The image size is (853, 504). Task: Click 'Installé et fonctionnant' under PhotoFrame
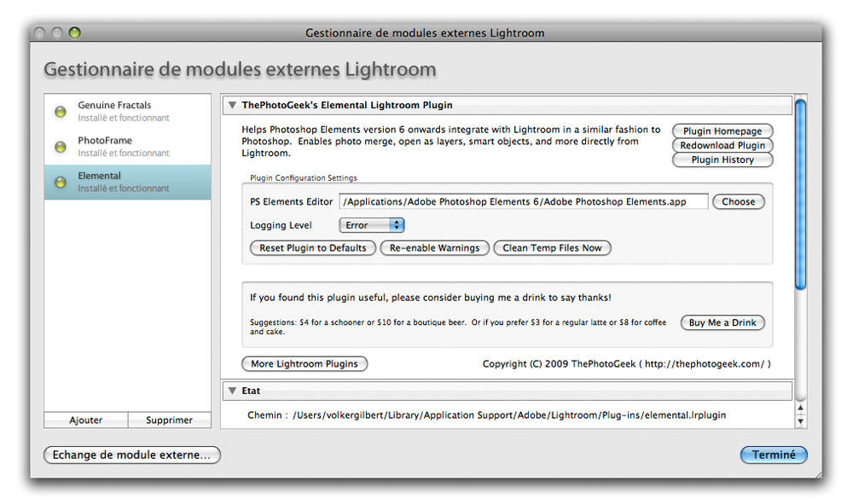124,153
